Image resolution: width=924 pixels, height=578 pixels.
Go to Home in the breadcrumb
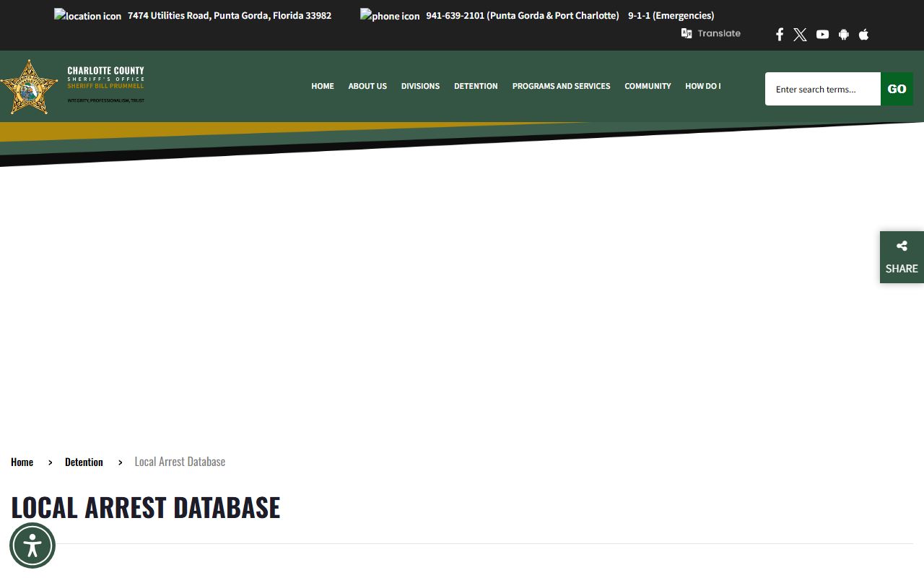pos(22,462)
